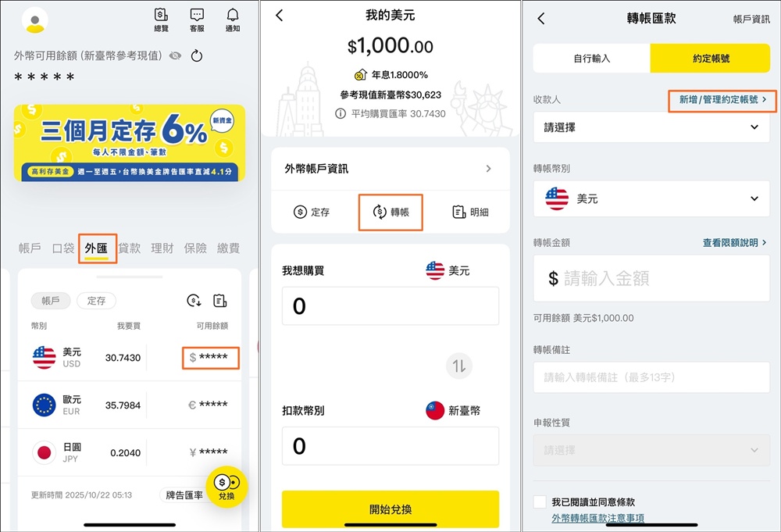Open the 客服 customer service chat icon
The height and width of the screenshot is (532, 781).
(x=197, y=20)
